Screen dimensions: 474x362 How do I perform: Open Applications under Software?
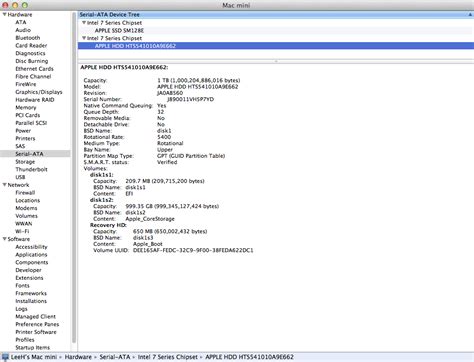click(31, 255)
